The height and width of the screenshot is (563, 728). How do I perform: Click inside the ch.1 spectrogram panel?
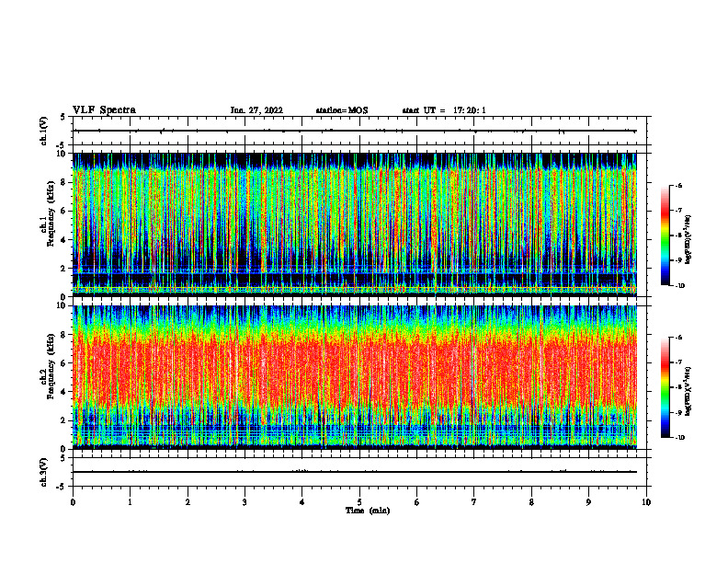coord(355,224)
